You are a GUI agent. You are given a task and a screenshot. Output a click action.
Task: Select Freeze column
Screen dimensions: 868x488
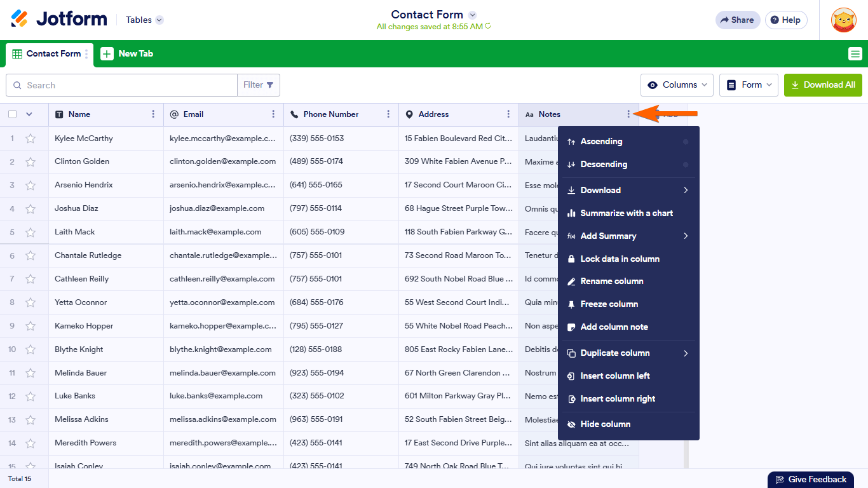tap(628, 304)
